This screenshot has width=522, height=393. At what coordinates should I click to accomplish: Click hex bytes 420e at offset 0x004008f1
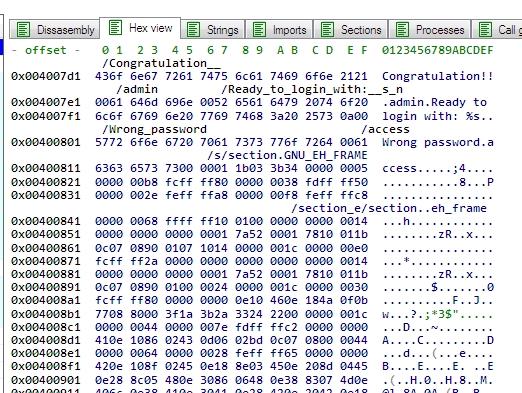pos(109,367)
